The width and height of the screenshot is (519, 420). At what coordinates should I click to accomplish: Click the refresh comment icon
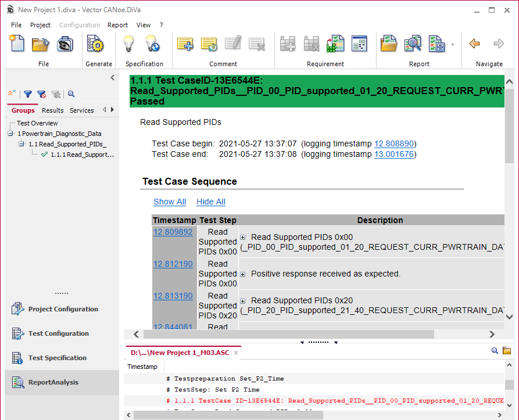point(209,44)
